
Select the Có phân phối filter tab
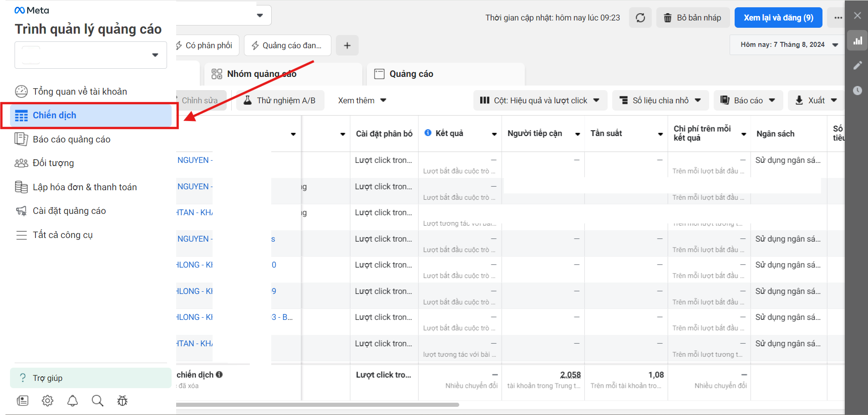pos(208,46)
